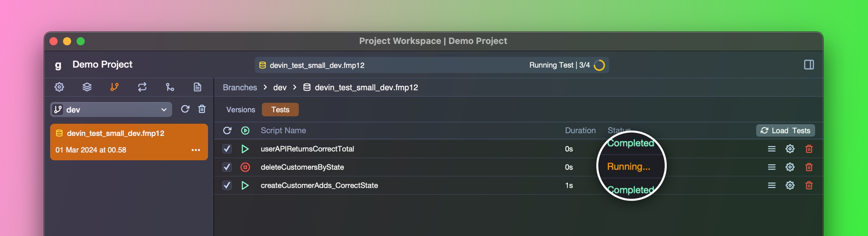Open the settings gear in sidebar toolbar
The height and width of the screenshot is (236, 868).
(x=59, y=87)
